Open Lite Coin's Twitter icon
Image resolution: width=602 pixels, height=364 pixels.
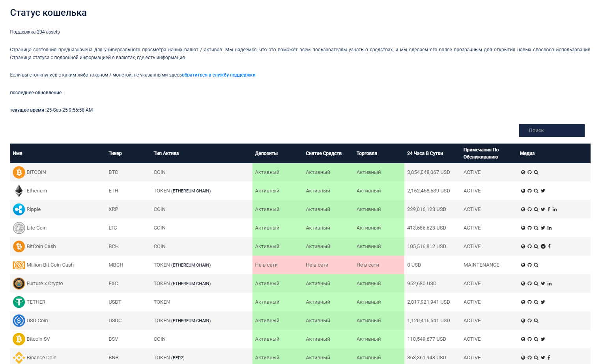[x=543, y=228]
